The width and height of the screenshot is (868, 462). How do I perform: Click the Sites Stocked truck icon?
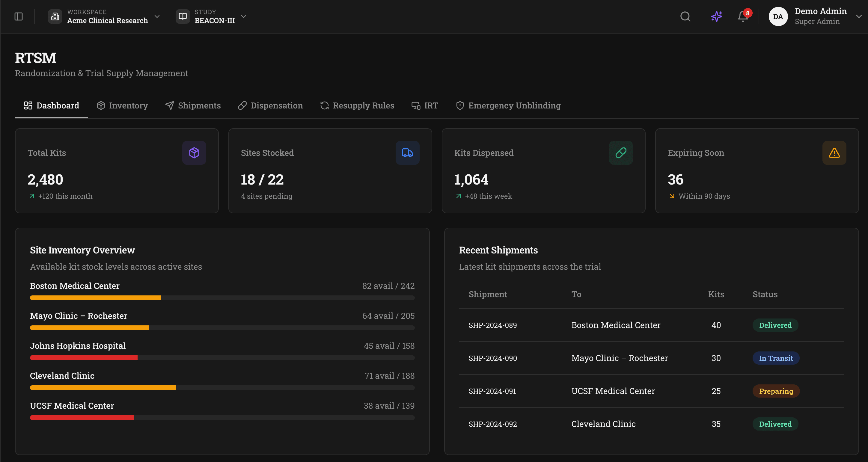click(407, 153)
